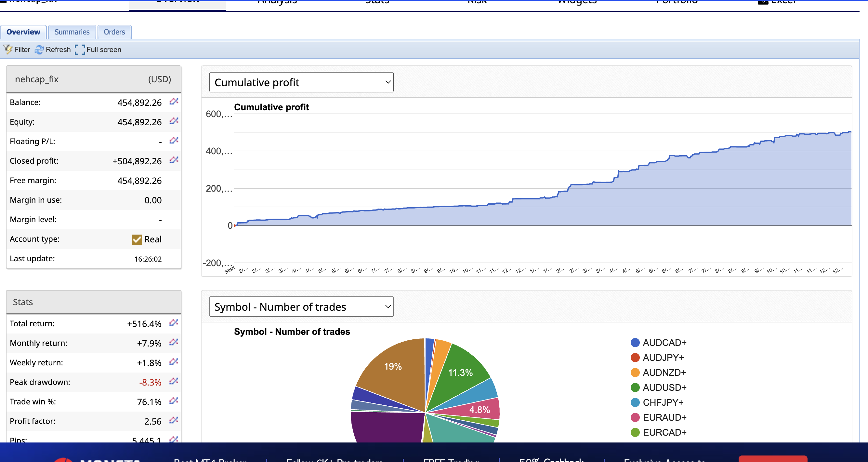Click the 19% brown pie slice
This screenshot has height=462, width=868.
393,367
